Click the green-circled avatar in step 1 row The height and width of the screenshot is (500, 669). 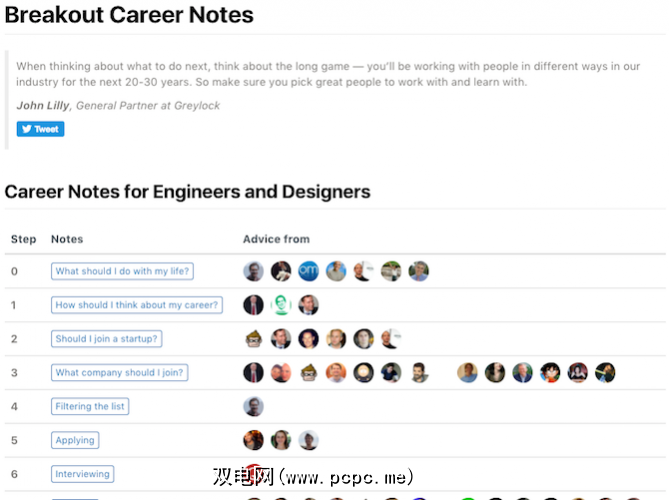pyautogui.click(x=281, y=305)
